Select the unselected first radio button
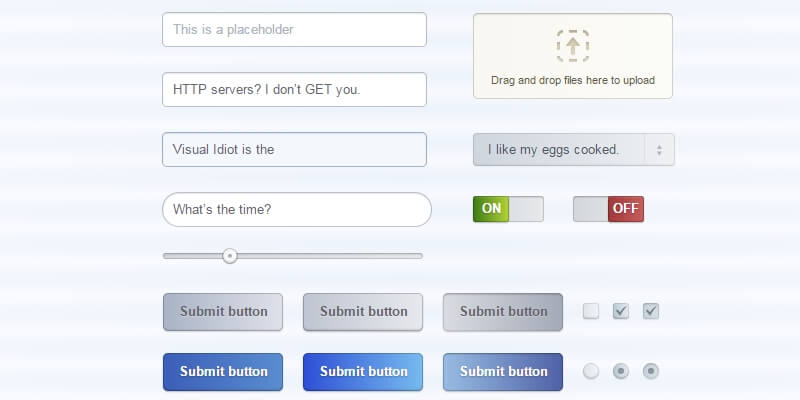800x400 pixels. coord(591,371)
